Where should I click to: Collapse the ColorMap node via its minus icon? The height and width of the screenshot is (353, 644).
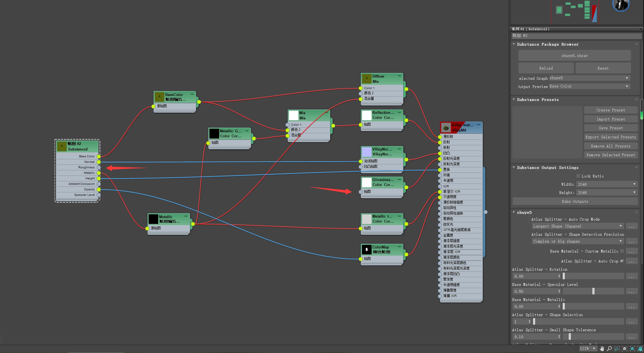tap(399, 247)
